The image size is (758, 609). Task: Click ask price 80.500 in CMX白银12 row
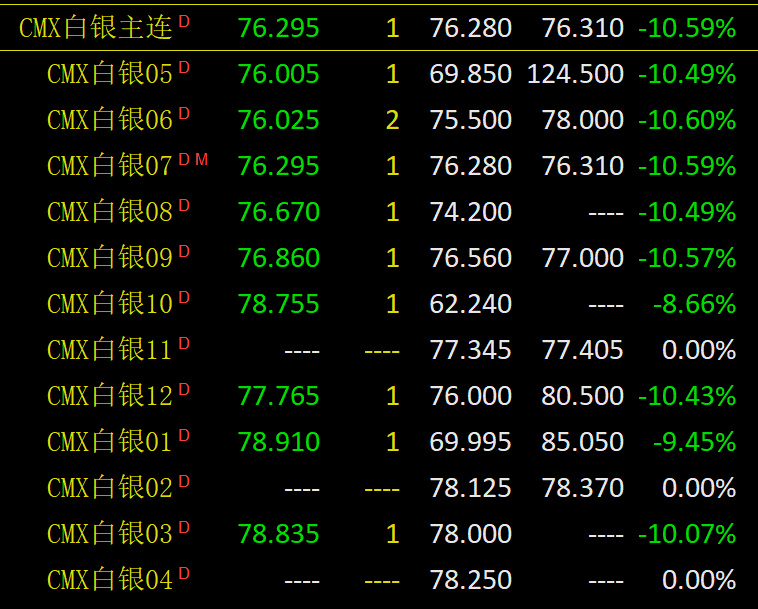583,396
